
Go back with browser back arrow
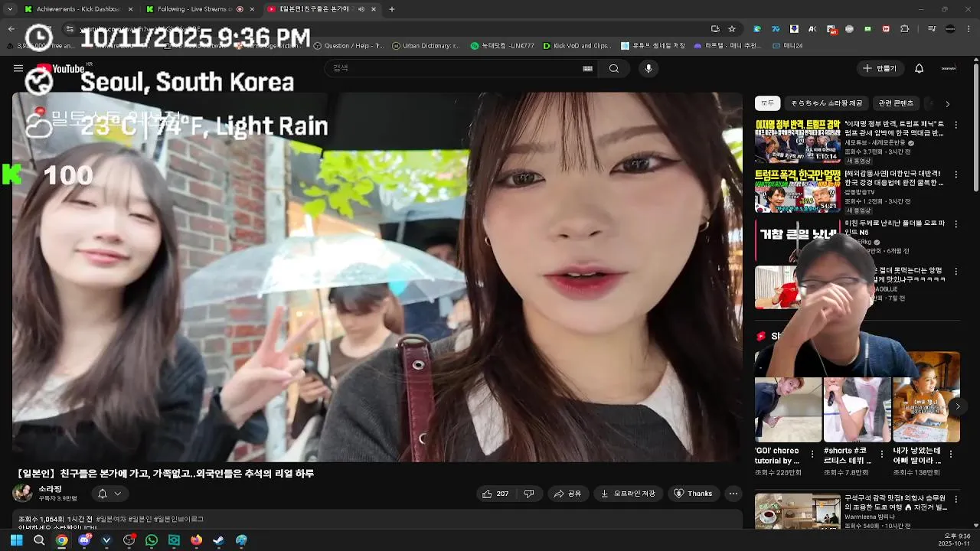[x=11, y=29]
